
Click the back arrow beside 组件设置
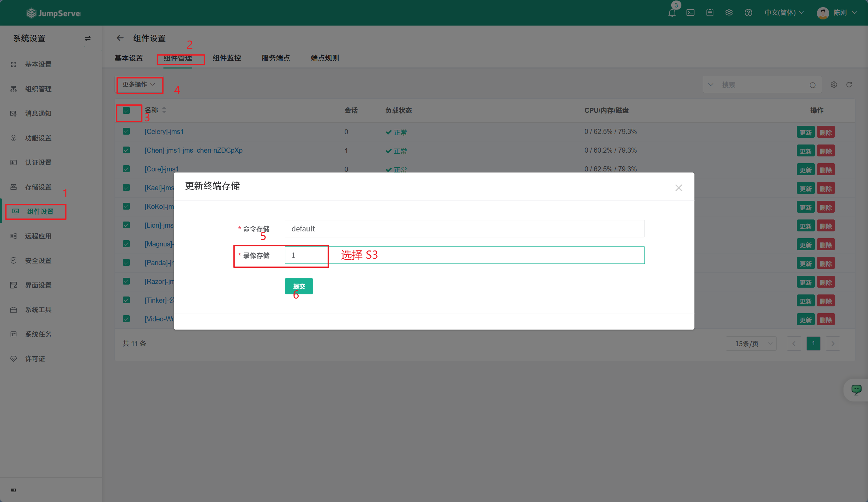tap(120, 38)
